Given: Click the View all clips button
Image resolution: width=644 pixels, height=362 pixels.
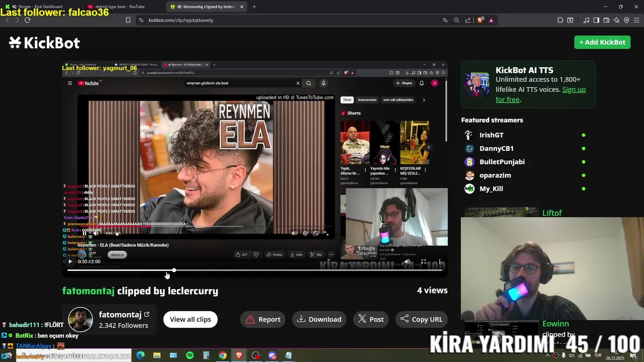Looking at the screenshot, I should pos(190,319).
